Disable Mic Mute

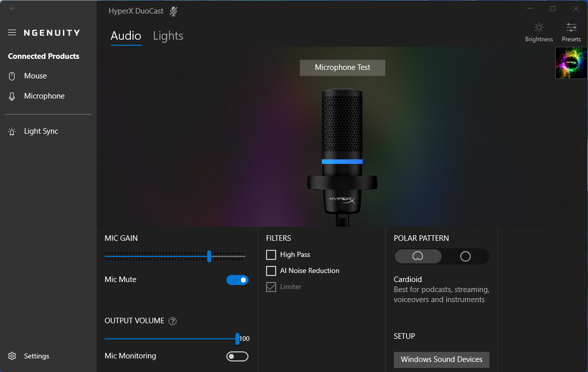click(237, 280)
